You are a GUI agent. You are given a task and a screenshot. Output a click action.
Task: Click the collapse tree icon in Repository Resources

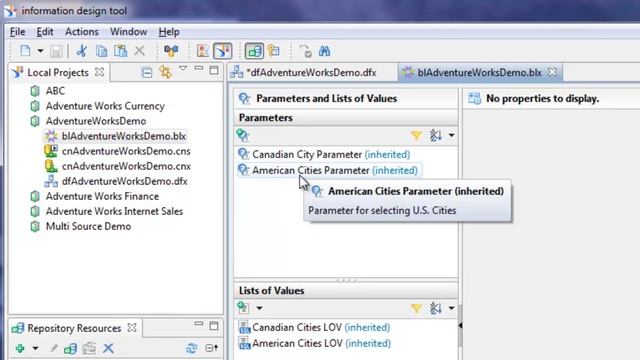[x=211, y=348]
